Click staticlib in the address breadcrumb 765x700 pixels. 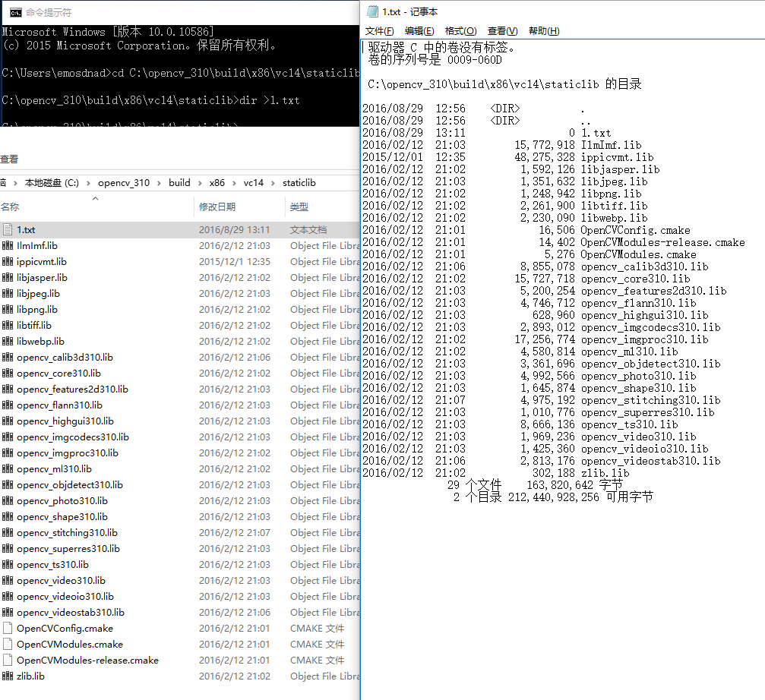pos(299,183)
